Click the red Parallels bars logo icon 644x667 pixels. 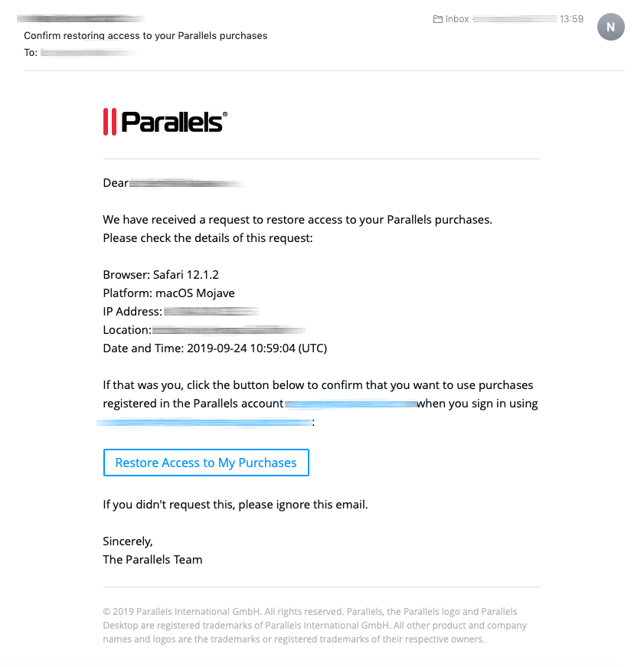click(x=110, y=122)
